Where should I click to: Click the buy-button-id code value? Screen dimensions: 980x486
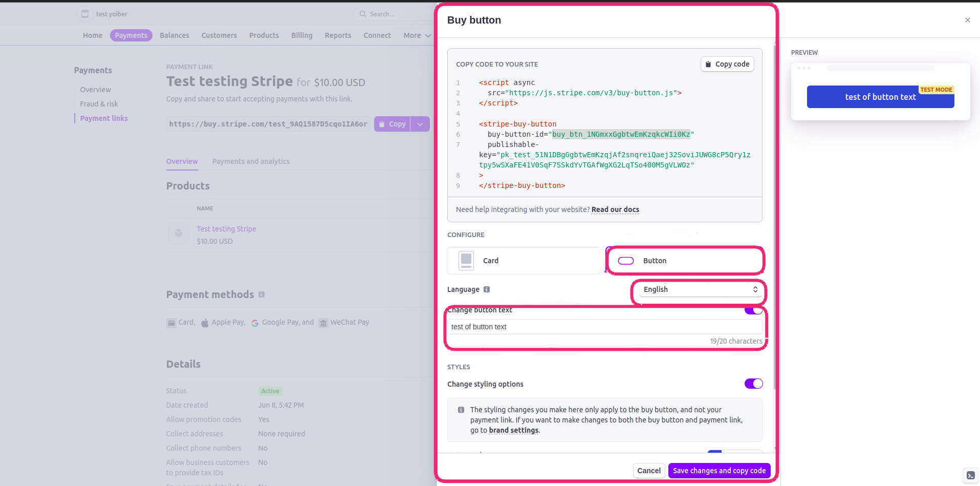[621, 134]
